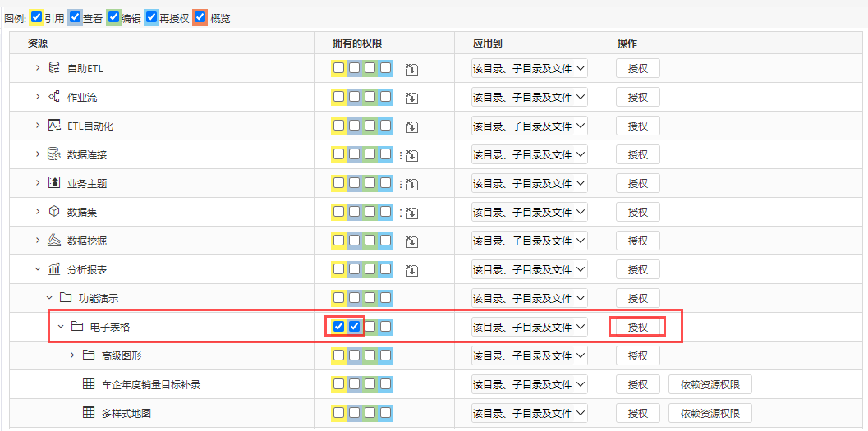Click the inherit-permission icon in 业务主题 row
868x431 pixels.
[x=412, y=185]
